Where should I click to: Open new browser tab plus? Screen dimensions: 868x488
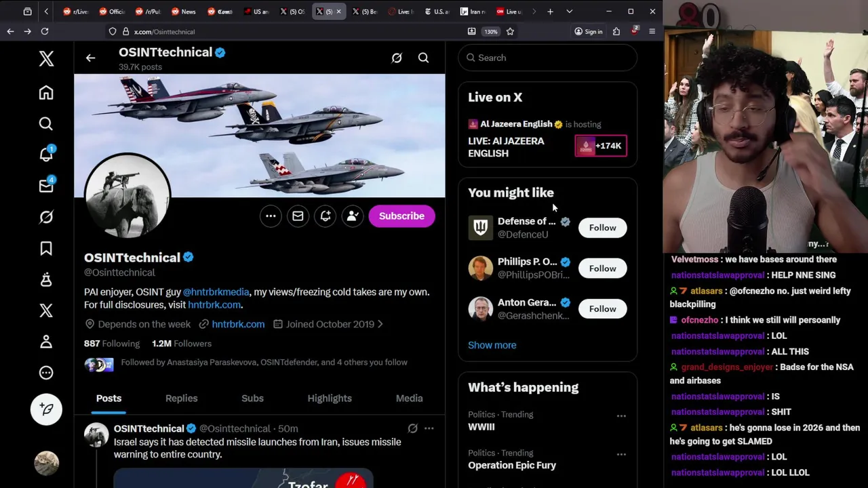[551, 12]
